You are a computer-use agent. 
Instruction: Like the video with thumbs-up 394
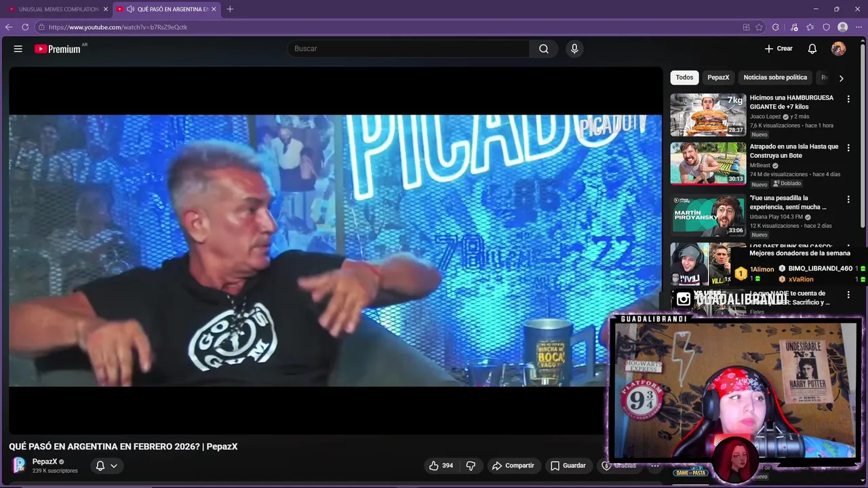[x=441, y=466]
